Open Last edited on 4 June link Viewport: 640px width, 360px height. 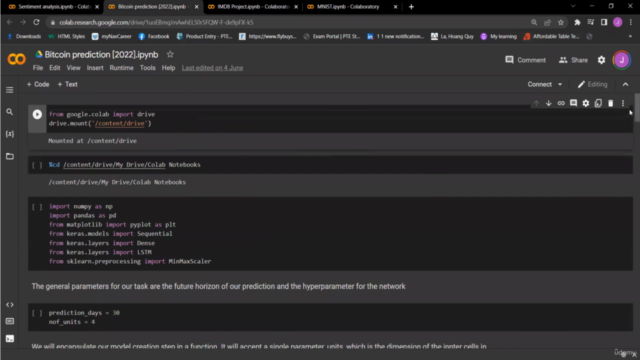click(212, 68)
